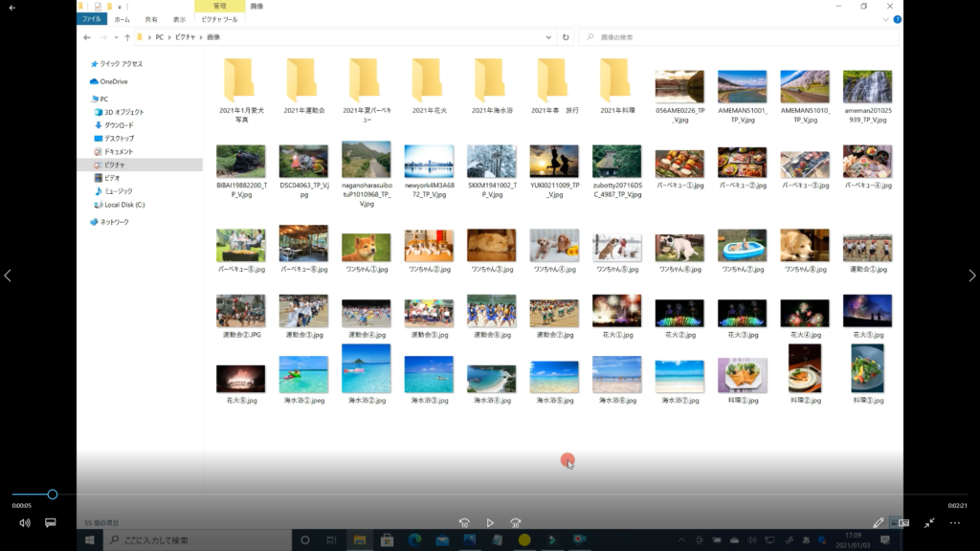Open the ホーム ribbon tab
The width and height of the screenshot is (980, 551).
tap(122, 19)
